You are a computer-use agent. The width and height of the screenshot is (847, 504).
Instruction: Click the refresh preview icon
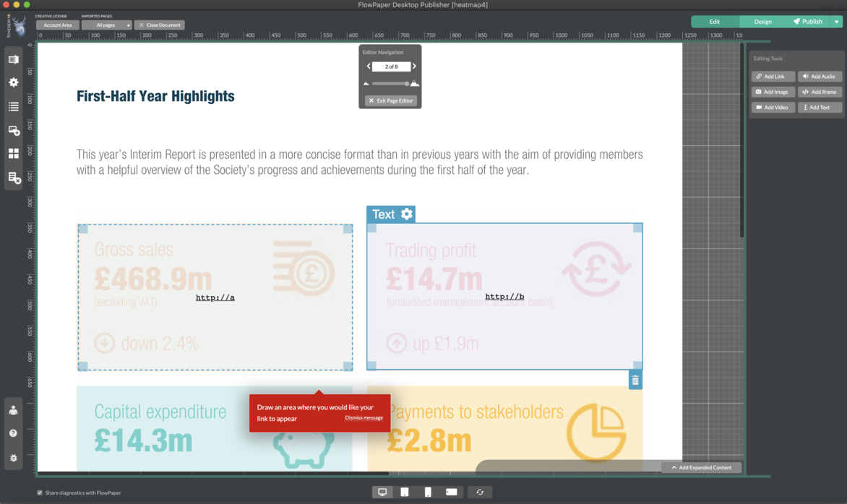tap(480, 492)
